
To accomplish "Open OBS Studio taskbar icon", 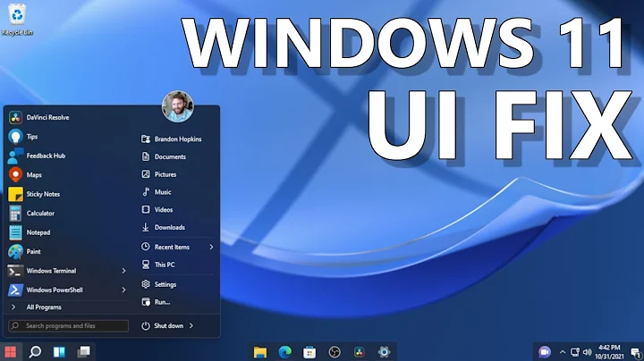I will tap(335, 352).
